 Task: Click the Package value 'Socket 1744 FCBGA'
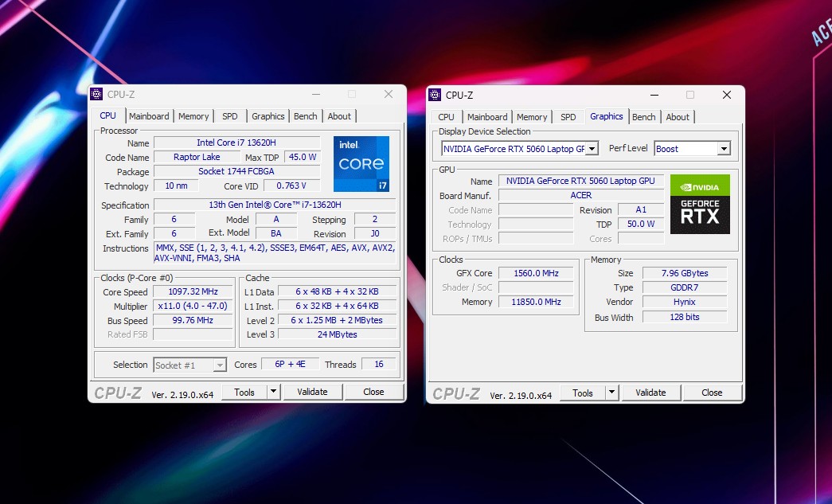click(236, 171)
